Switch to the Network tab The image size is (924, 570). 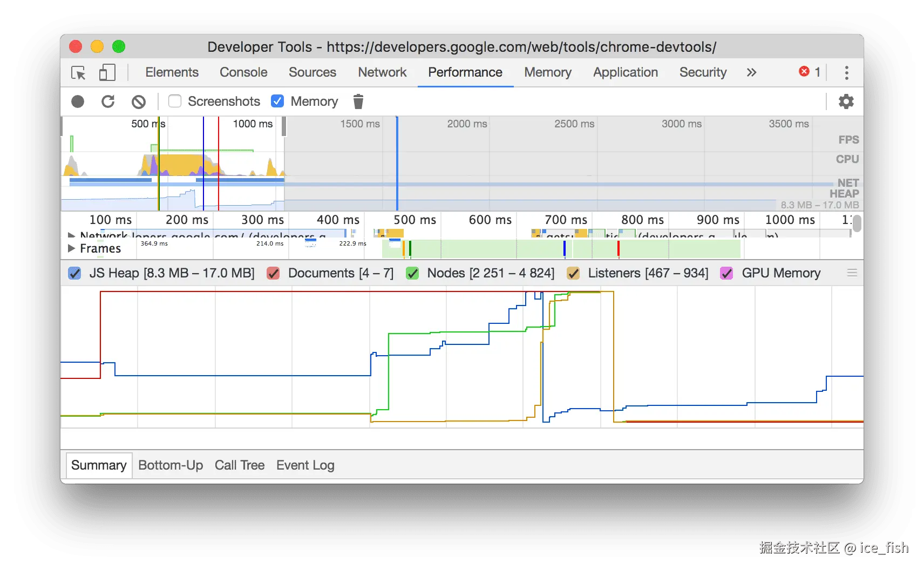[x=382, y=72]
